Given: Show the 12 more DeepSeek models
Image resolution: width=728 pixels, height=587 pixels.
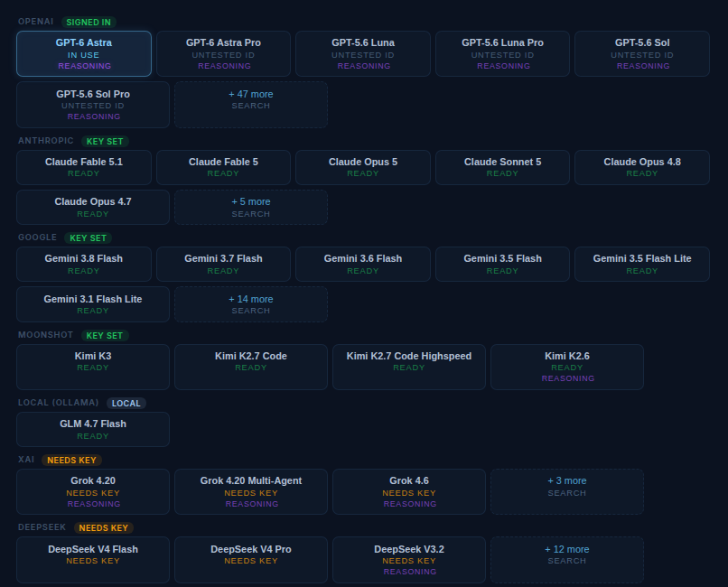Looking at the screenshot, I should pos(567,560).
